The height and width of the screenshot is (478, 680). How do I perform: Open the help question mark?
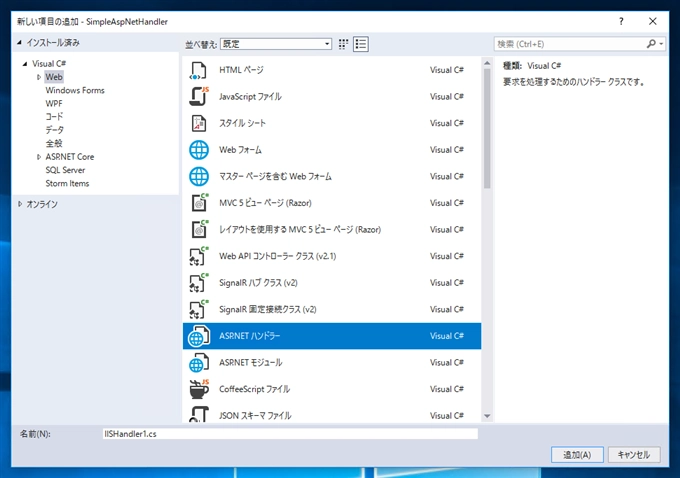[x=621, y=21]
